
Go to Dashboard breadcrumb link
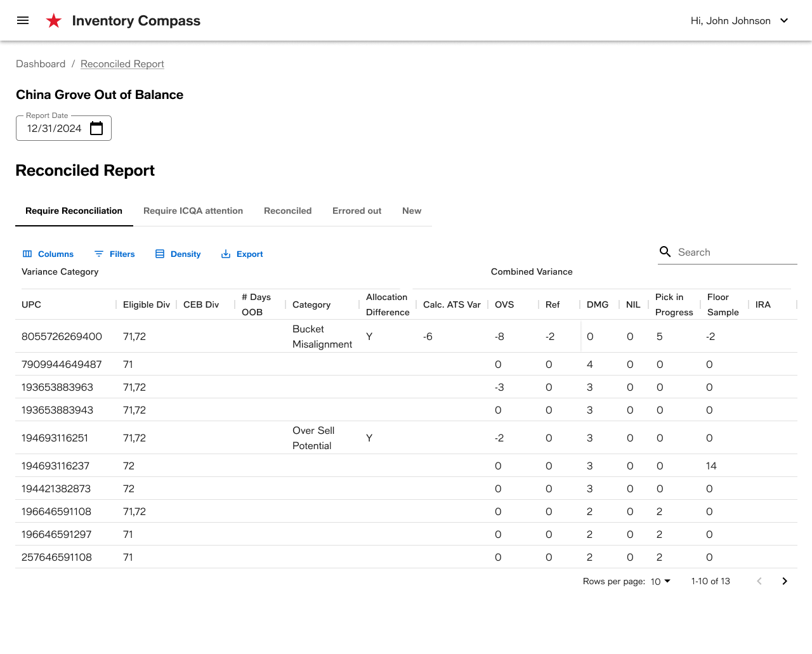tap(41, 64)
